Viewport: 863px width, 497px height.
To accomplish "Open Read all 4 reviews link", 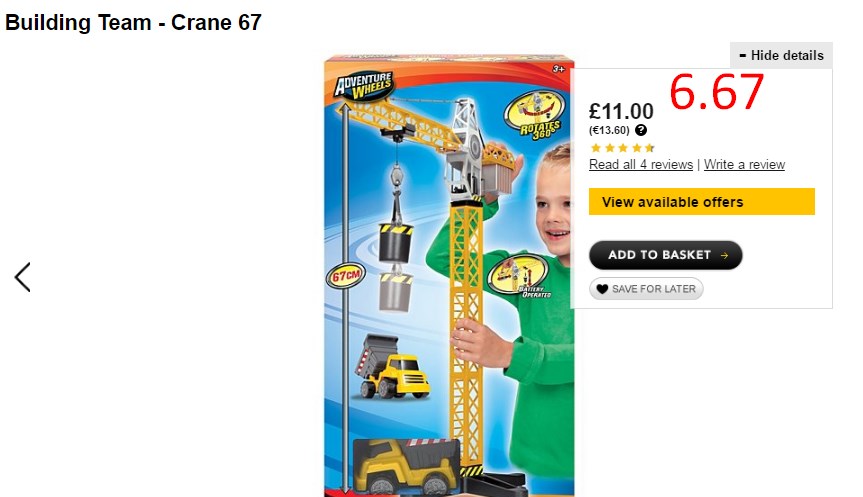I will 641,165.
